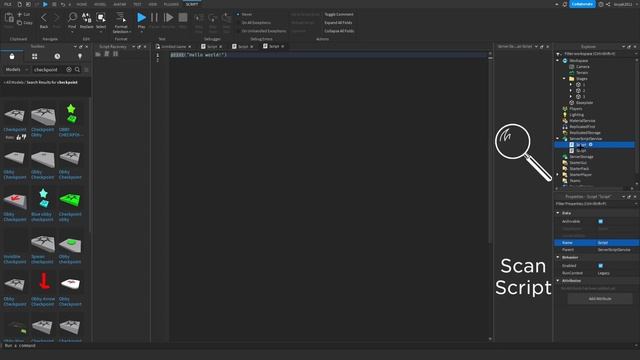The width and height of the screenshot is (640, 360).
Task: Click the Pause button in the Test group
Action: (x=154, y=17)
